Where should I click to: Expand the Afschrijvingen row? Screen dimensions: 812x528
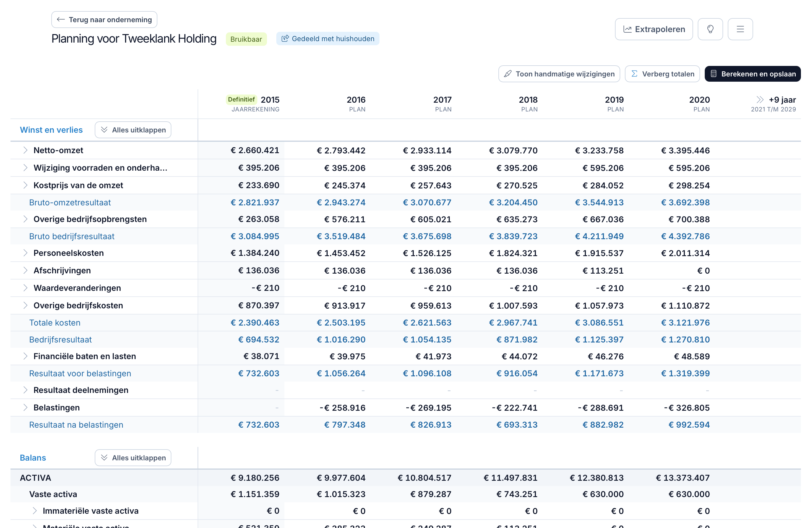click(25, 270)
